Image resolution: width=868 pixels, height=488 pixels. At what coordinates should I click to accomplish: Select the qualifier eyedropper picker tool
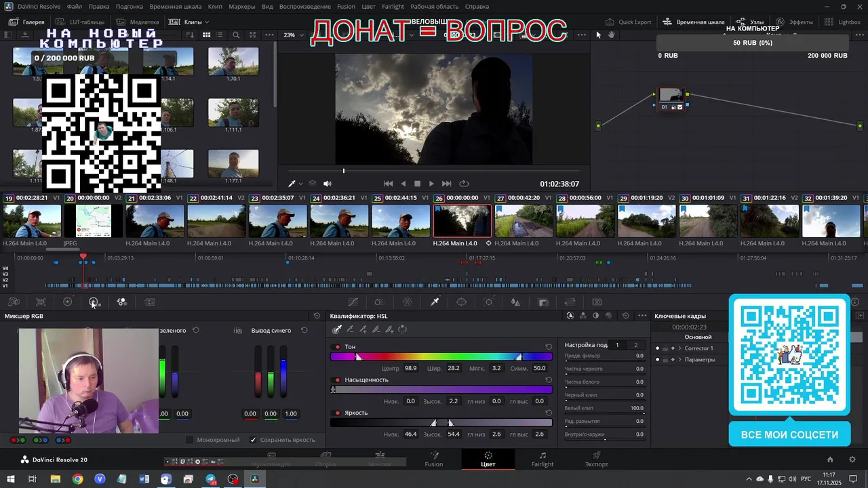coord(337,329)
